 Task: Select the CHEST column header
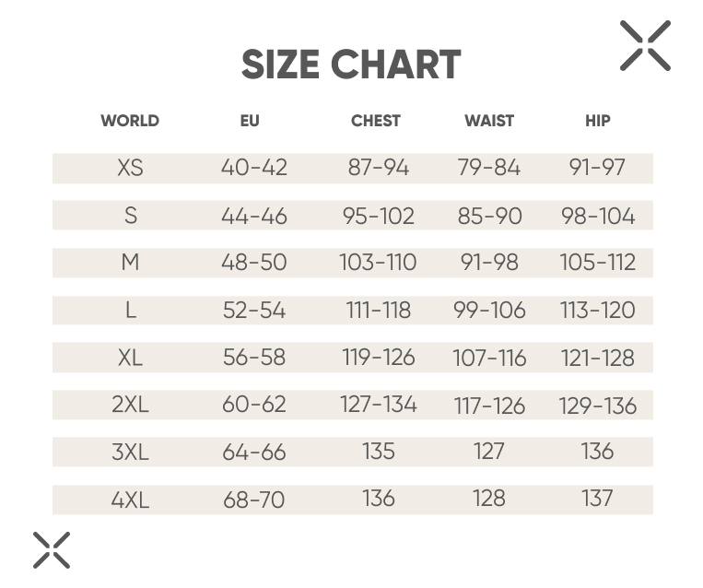(376, 121)
